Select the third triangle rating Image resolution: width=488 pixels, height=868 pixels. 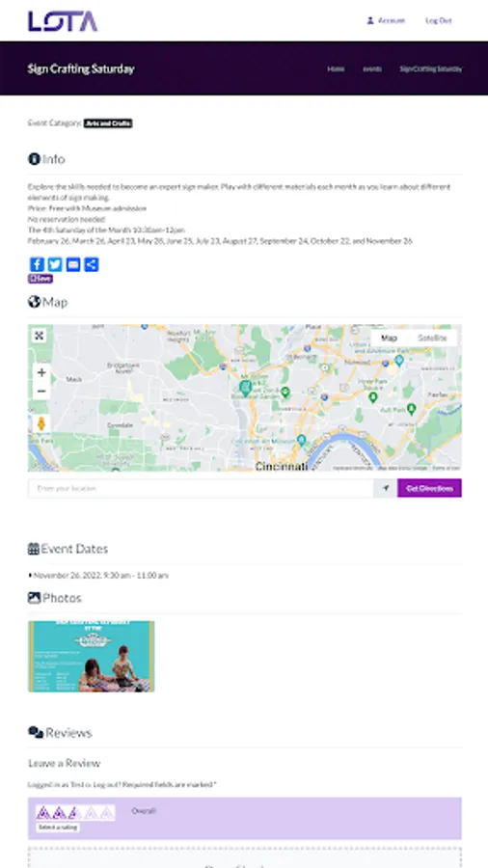tap(75, 813)
